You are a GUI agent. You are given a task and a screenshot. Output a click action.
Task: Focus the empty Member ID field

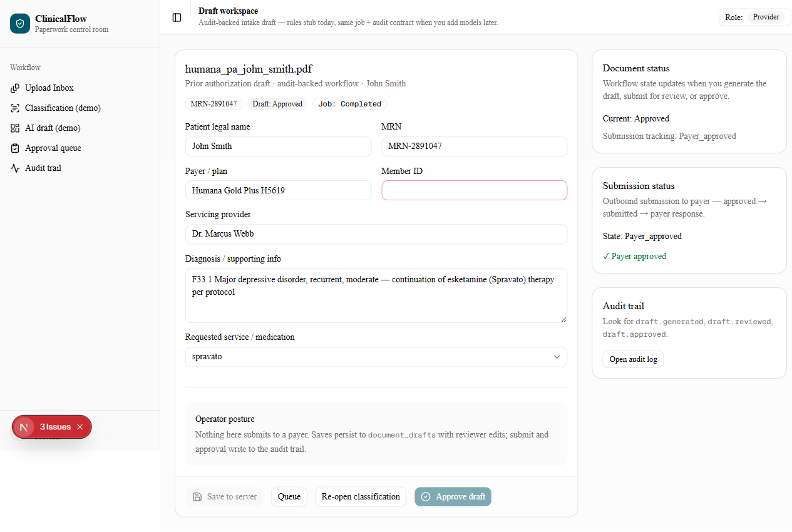point(474,190)
